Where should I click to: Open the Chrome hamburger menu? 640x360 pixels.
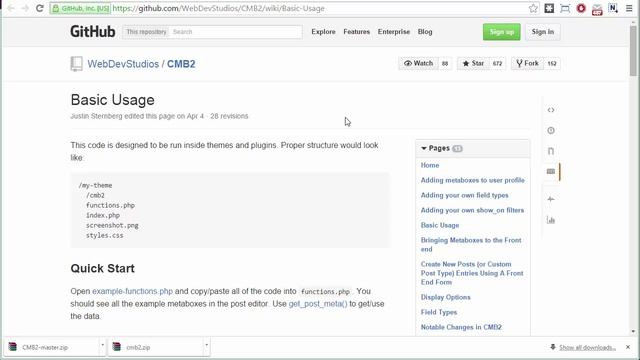[629, 8]
